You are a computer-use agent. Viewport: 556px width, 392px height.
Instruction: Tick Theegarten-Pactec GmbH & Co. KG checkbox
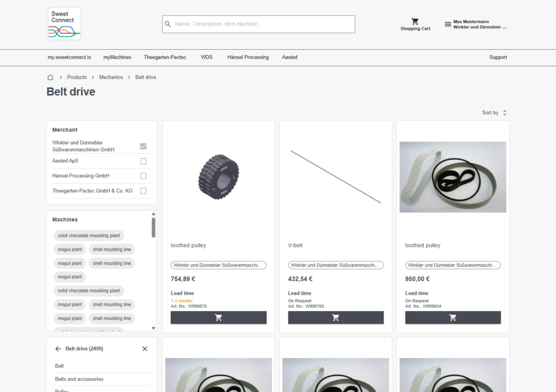click(x=143, y=191)
